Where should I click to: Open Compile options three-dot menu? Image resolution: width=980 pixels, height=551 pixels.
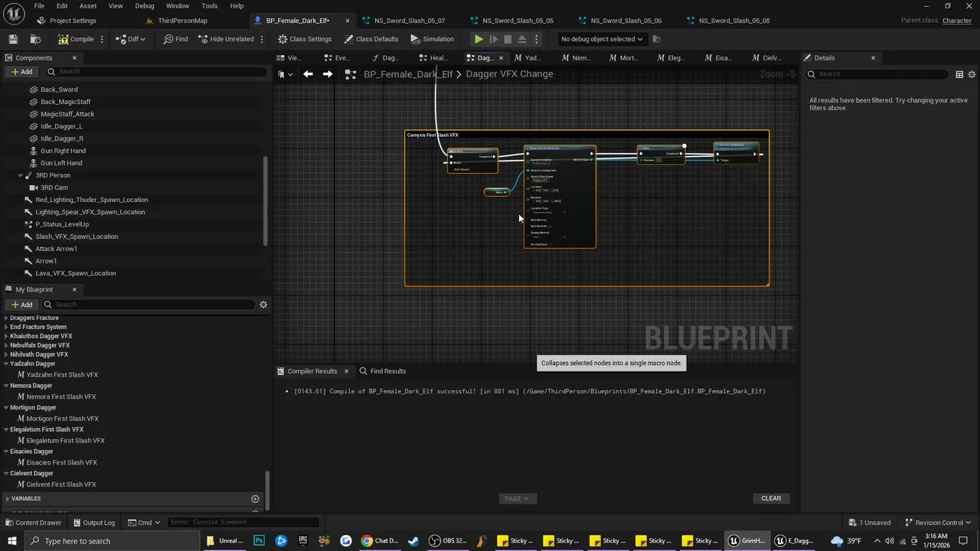coord(102,39)
